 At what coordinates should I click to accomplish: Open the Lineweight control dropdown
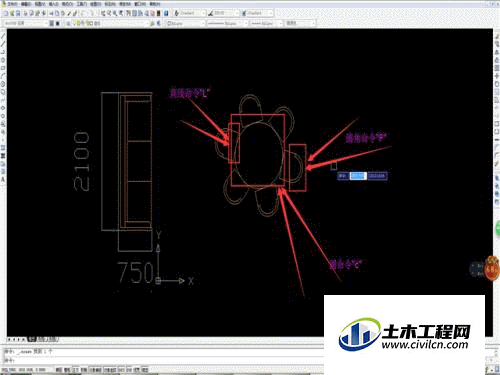tap(267, 23)
